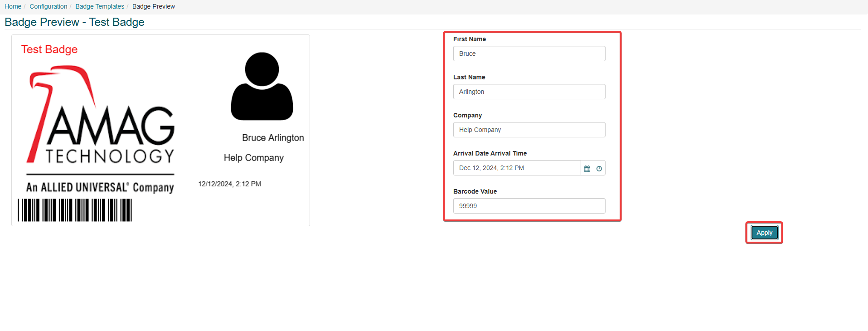Open the clock time picker icon
This screenshot has width=868, height=331.
(x=599, y=168)
